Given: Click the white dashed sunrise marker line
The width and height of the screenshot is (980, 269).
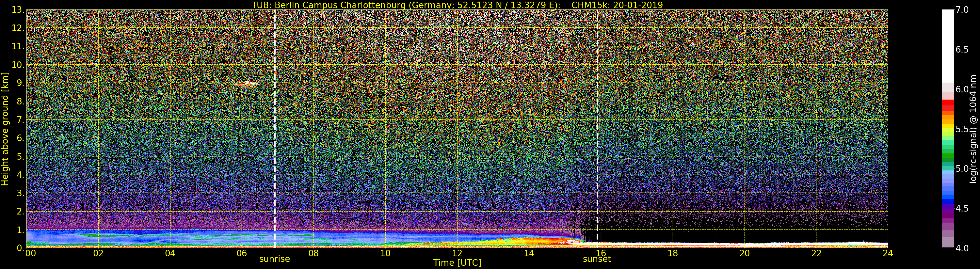Looking at the screenshot, I should [275, 129].
